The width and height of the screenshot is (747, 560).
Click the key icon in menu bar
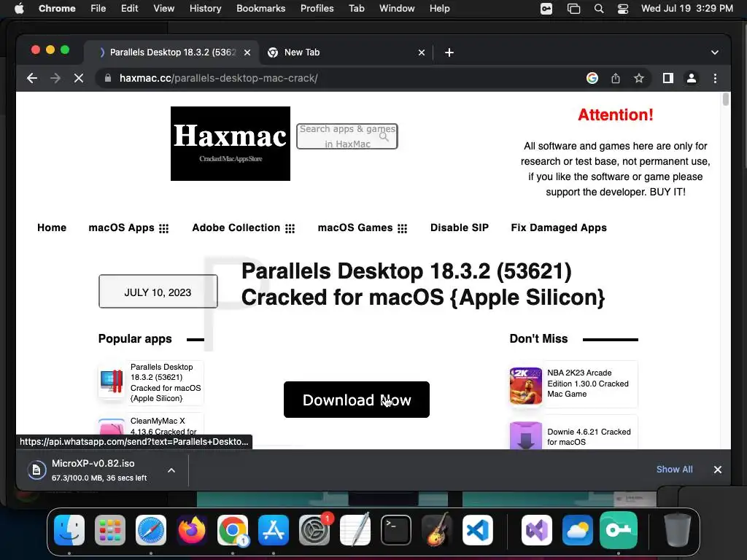pyautogui.click(x=546, y=9)
